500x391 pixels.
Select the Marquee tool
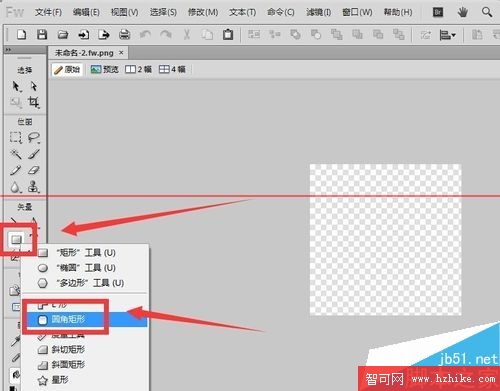pyautogui.click(x=16, y=137)
